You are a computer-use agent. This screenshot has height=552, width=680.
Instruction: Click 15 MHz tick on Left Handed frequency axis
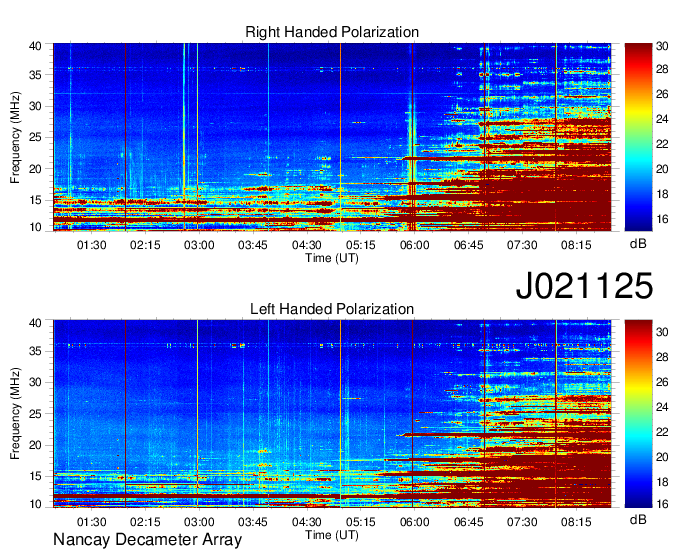coord(35,476)
